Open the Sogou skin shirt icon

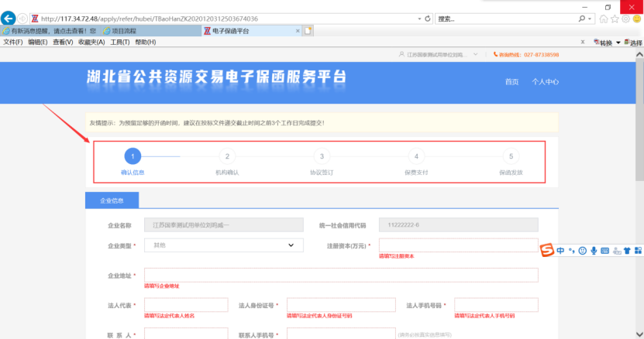pyautogui.click(x=627, y=250)
